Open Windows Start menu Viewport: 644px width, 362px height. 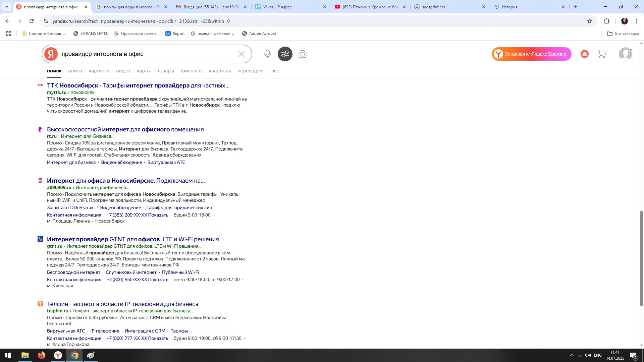click(8, 355)
